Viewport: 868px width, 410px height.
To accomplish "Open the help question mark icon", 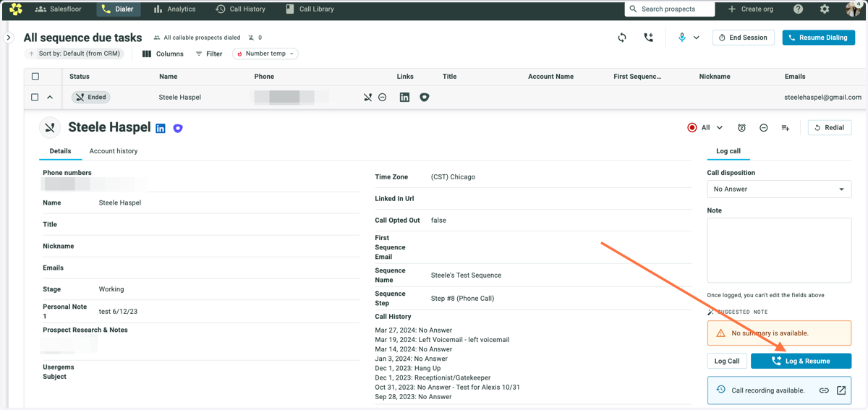I will pyautogui.click(x=798, y=9).
